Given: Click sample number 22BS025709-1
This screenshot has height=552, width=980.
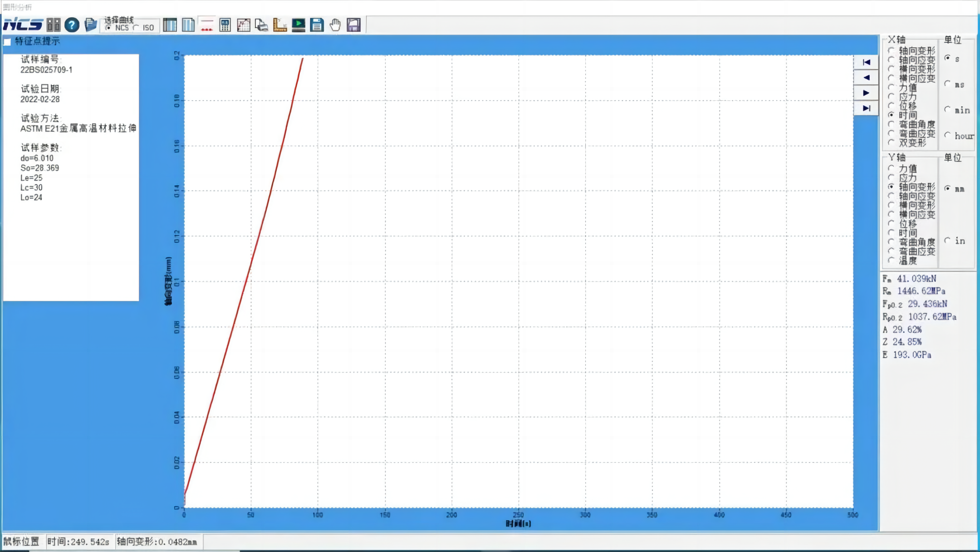Looking at the screenshot, I should (46, 70).
